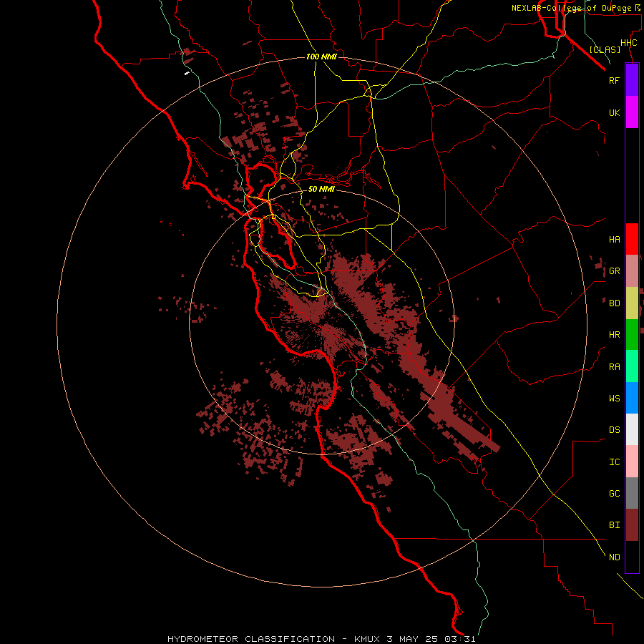Image resolution: width=644 pixels, height=644 pixels.
Task: Click the HA red legend swatch
Action: coord(632,239)
